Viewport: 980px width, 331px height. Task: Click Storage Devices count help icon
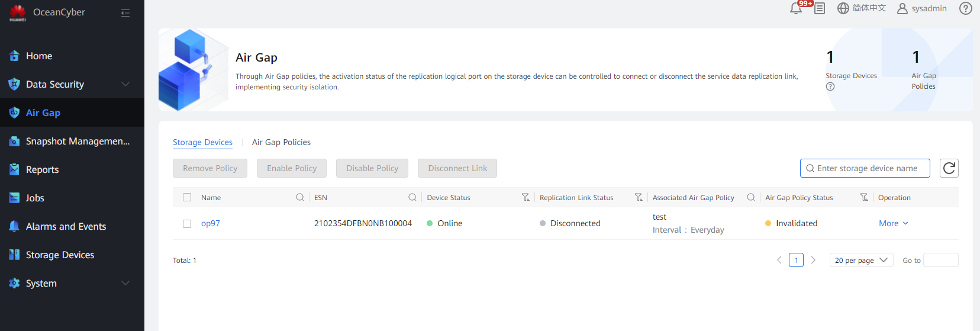coord(830,86)
